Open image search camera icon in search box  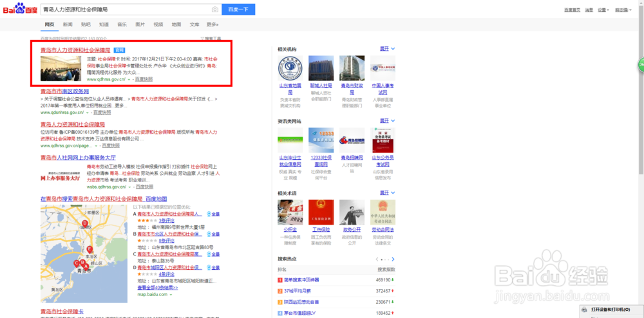pyautogui.click(x=215, y=10)
